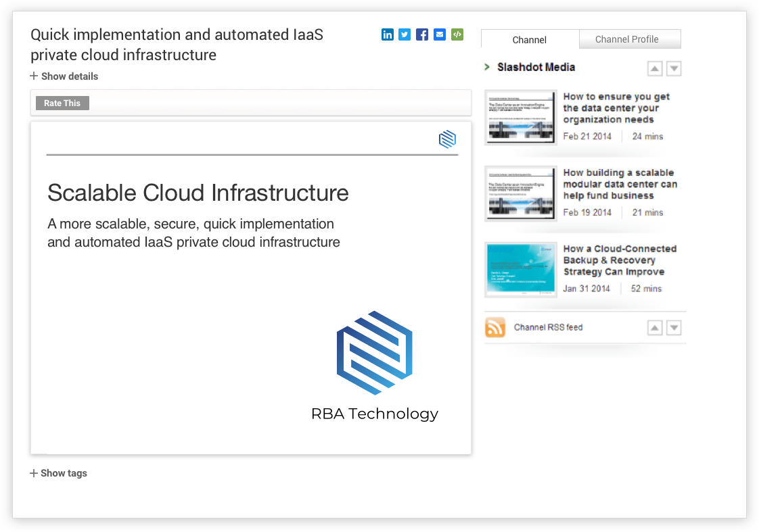Click the 'Feb 19 2014' date

pos(587,212)
